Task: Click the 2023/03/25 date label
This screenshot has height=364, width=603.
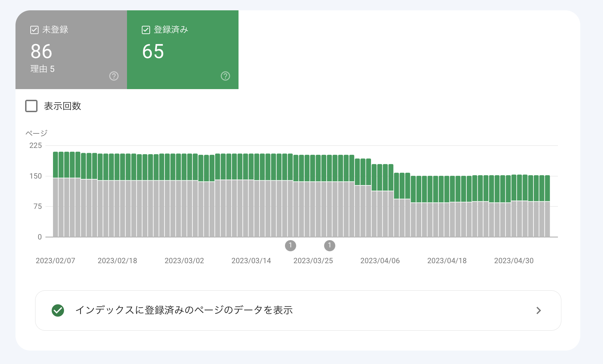Action: (x=313, y=261)
